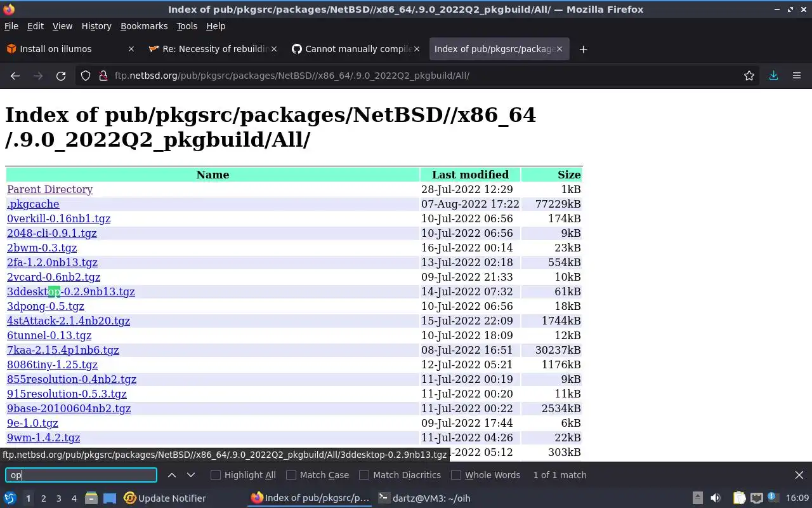Open the Firefox downloads panel
Screen dimensions: 812x508
[x=773, y=76]
